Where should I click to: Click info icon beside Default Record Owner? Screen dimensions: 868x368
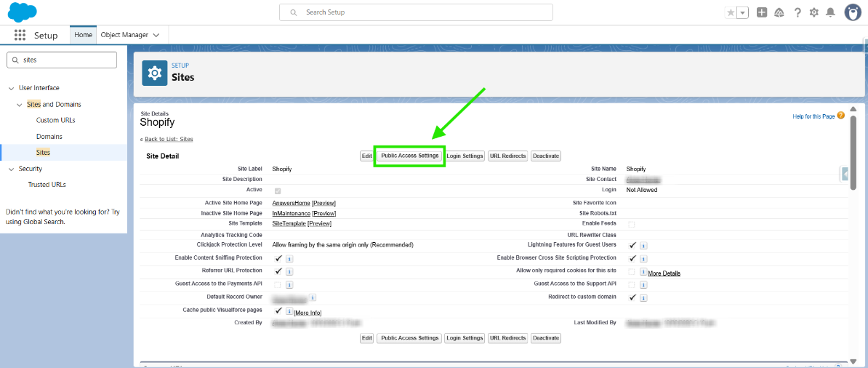313,297
